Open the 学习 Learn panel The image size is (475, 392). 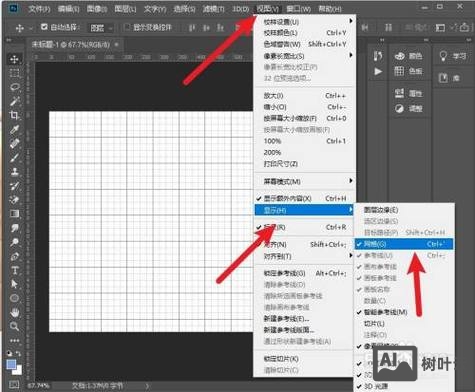(x=452, y=56)
